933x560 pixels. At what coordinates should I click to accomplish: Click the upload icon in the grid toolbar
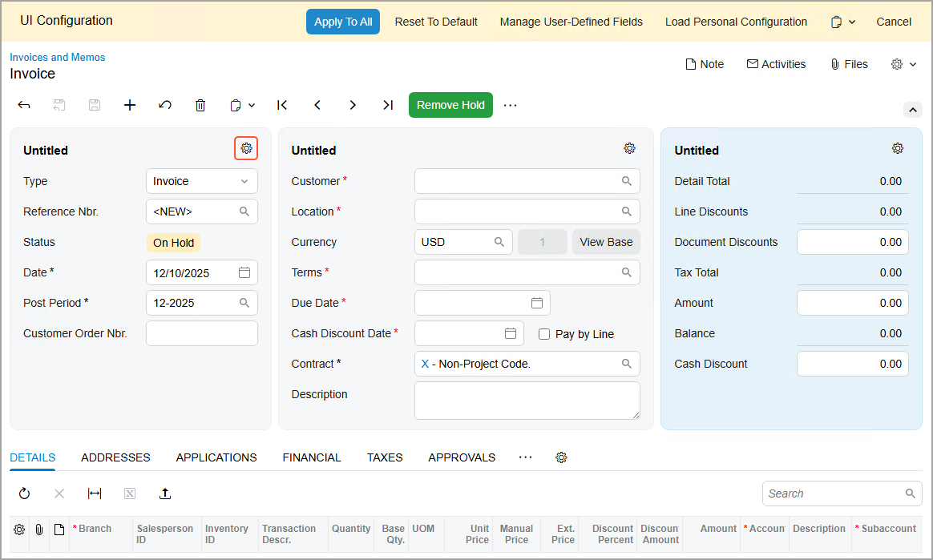(165, 494)
